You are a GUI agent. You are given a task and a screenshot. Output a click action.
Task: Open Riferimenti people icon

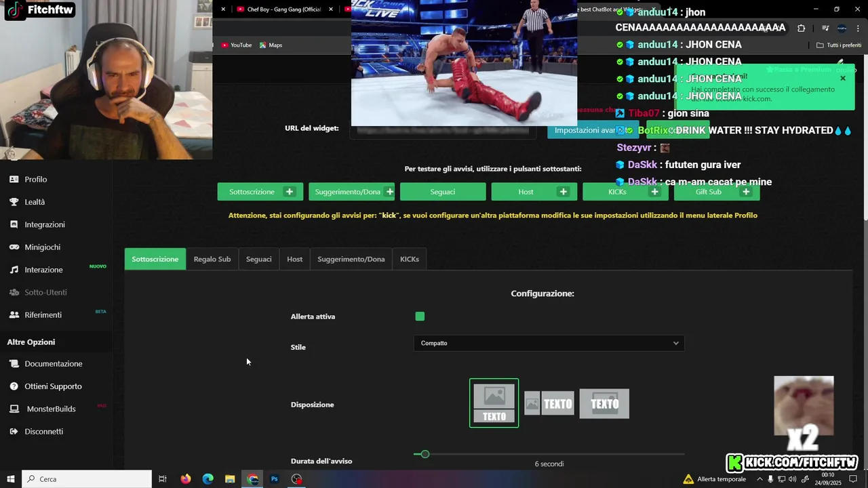[14, 315]
